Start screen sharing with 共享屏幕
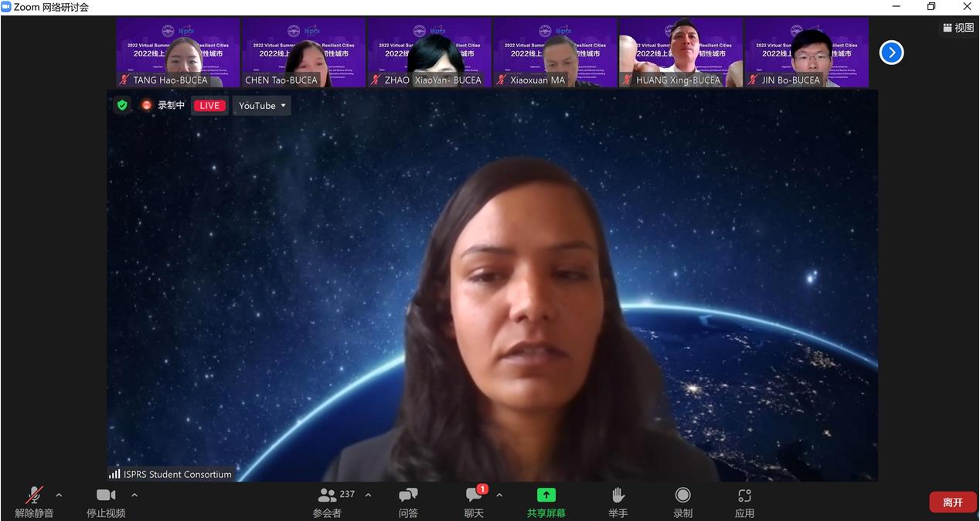Image resolution: width=980 pixels, height=521 pixels. tap(546, 501)
